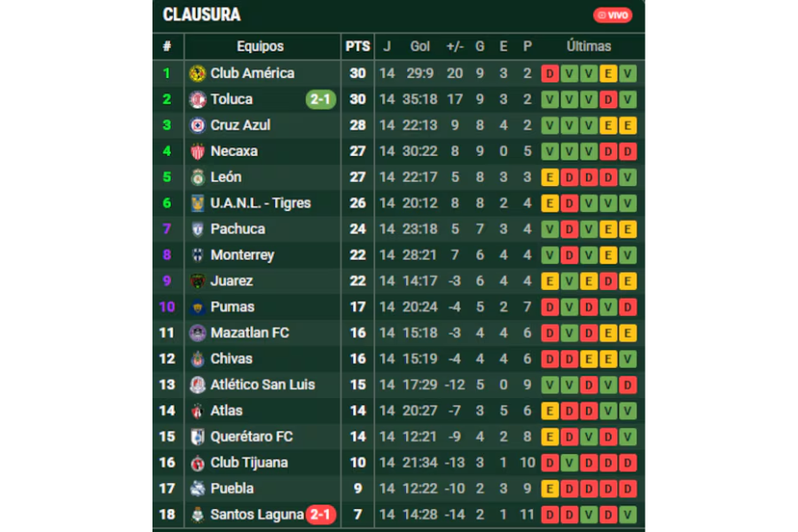Click the Club Tijuana crest icon
798x532 pixels.
point(198,463)
